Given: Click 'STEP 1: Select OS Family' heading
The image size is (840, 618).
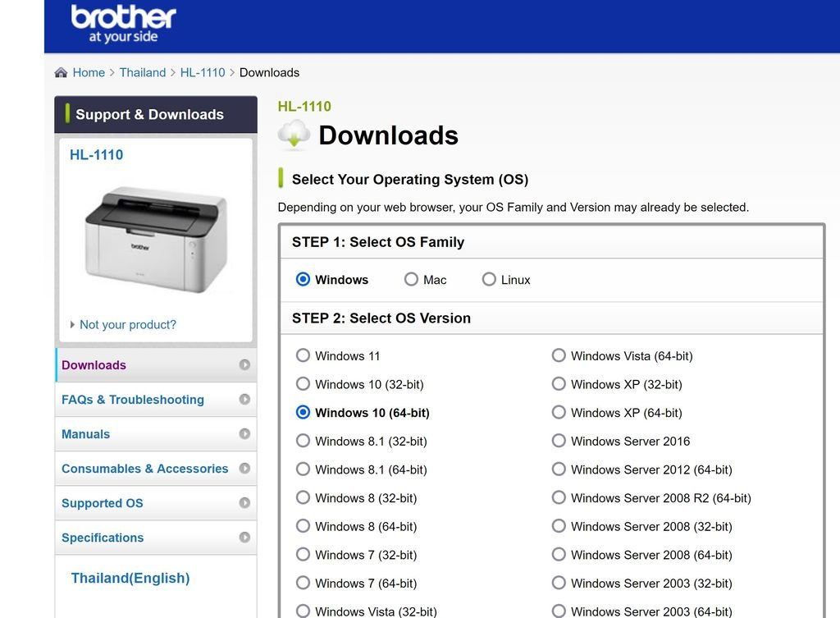Looking at the screenshot, I should (x=377, y=242).
